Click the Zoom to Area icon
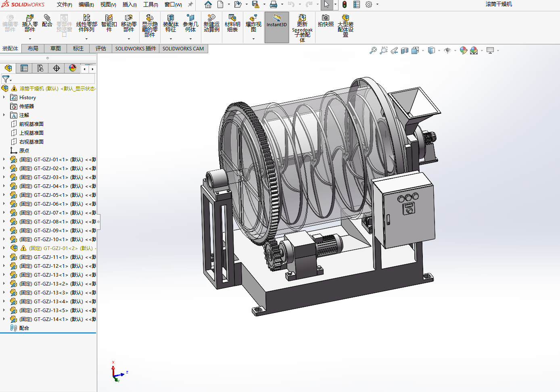This screenshot has width=560, height=392. [x=384, y=50]
